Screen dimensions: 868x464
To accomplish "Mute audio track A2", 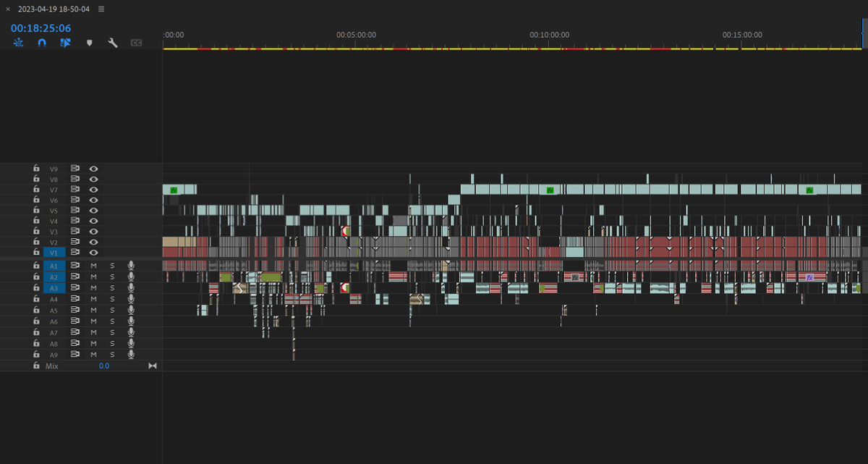I will click(93, 277).
